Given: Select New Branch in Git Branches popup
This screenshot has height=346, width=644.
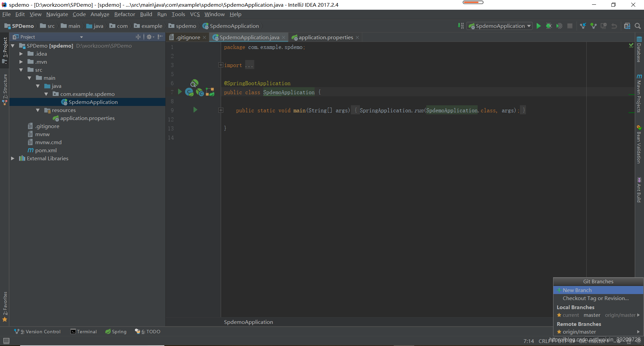Looking at the screenshot, I should (x=598, y=290).
